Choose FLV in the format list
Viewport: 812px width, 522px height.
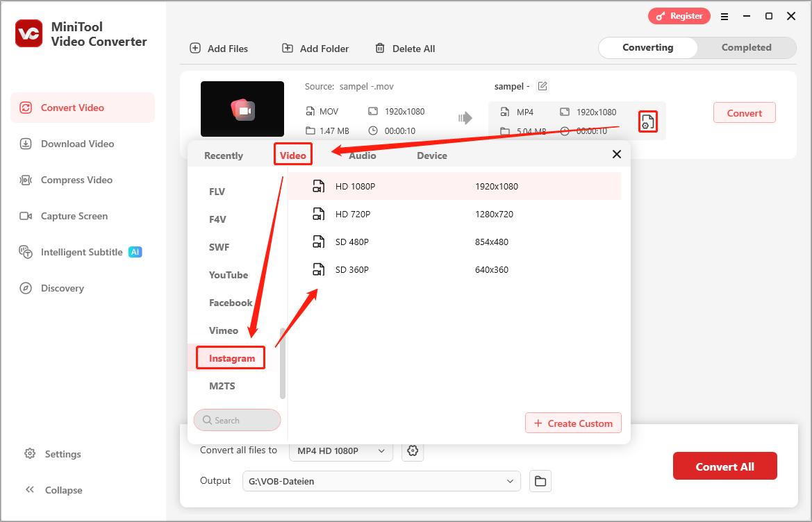pyautogui.click(x=217, y=192)
